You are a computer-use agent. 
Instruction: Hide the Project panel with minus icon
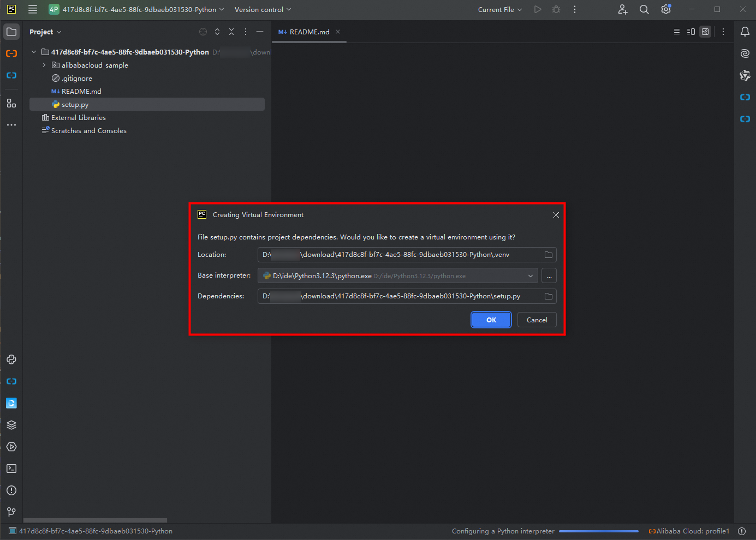[x=260, y=32]
